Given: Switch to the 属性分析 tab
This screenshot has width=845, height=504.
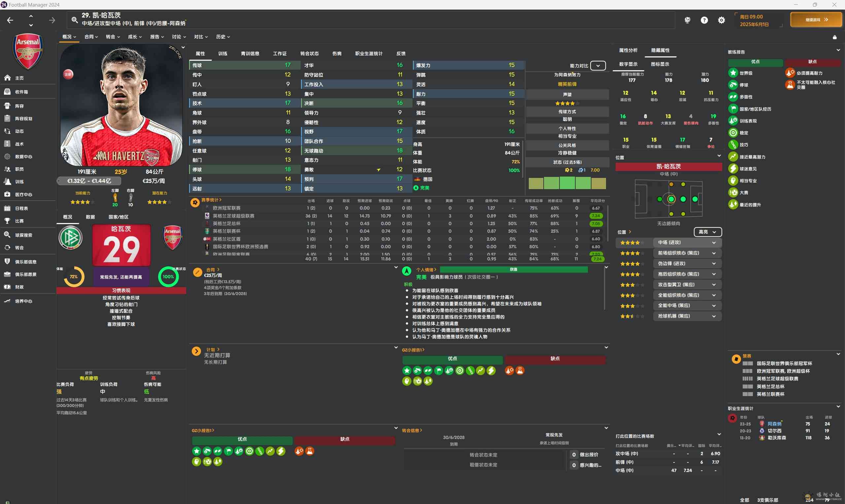Looking at the screenshot, I should [628, 50].
